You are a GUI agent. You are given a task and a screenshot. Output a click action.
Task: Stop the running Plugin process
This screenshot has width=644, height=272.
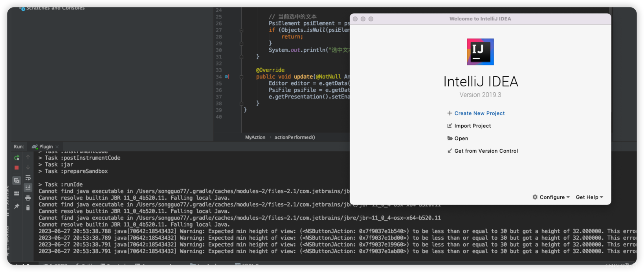(17, 168)
